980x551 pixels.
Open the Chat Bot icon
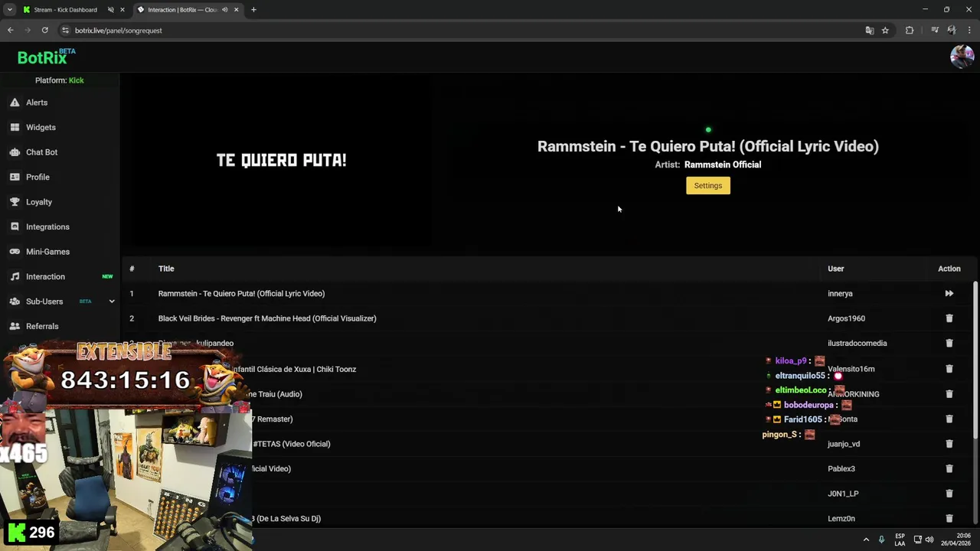15,152
